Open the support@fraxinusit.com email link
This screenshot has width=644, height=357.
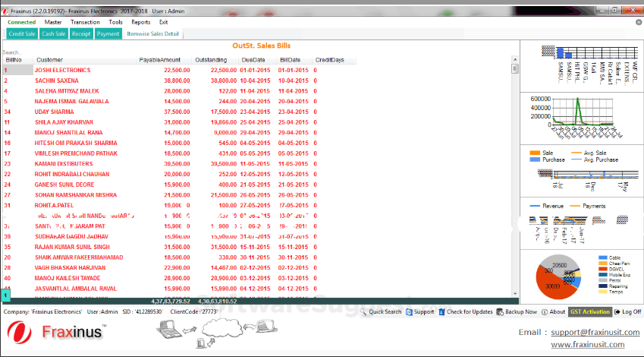point(595,332)
